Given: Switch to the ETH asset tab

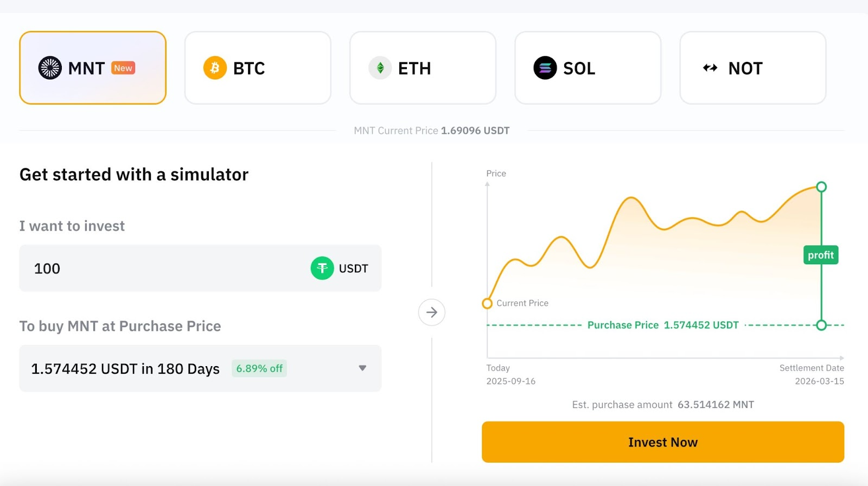Looking at the screenshot, I should [423, 67].
